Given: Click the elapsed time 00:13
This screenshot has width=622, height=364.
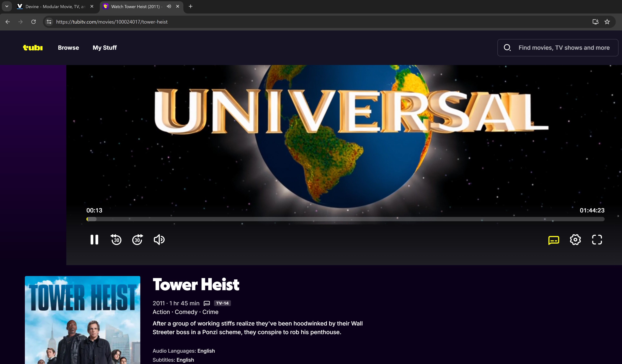Looking at the screenshot, I should (94, 210).
